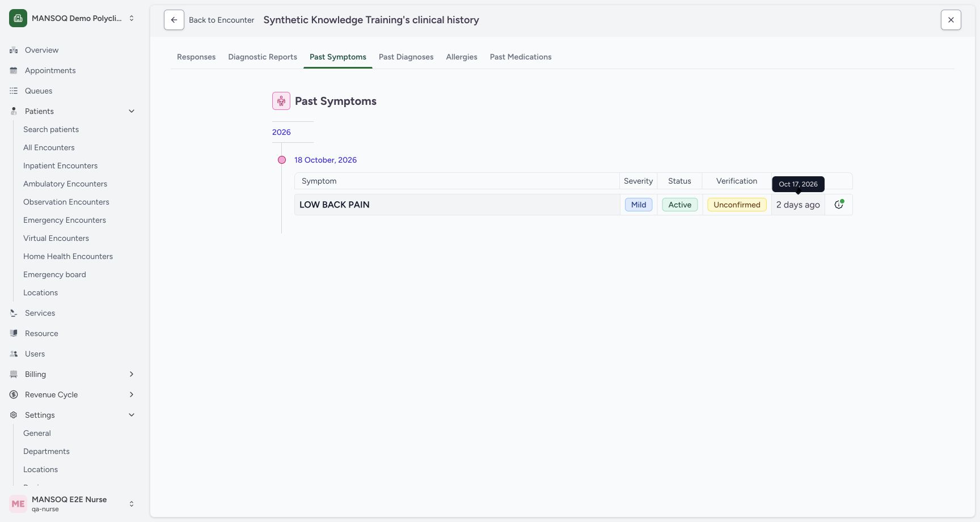This screenshot has height=522, width=980.
Task: Click the back arrow button
Action: (x=174, y=20)
